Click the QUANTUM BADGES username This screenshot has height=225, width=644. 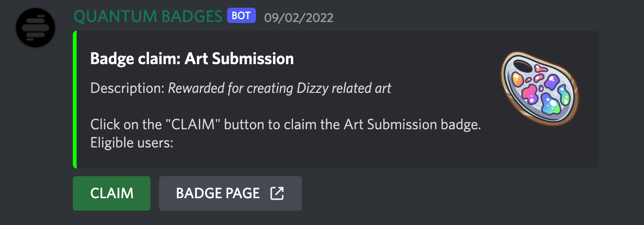point(149,17)
